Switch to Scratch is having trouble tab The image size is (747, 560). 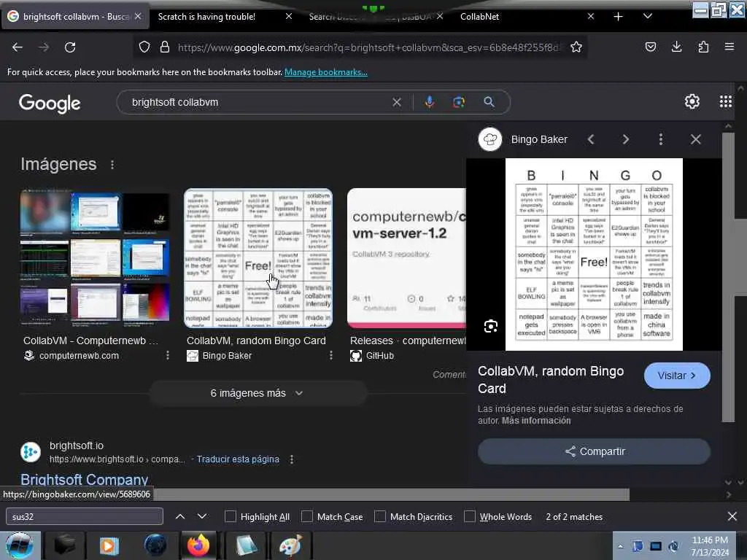[206, 17]
